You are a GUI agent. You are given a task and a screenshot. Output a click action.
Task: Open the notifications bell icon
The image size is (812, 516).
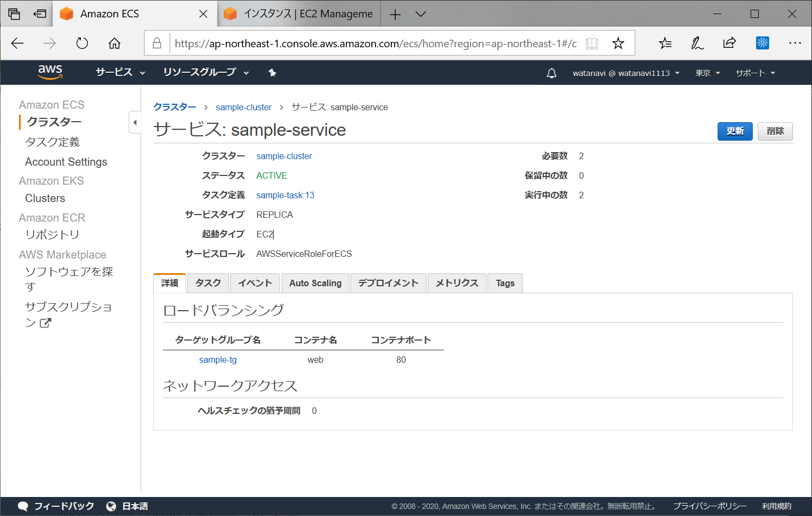coord(551,73)
